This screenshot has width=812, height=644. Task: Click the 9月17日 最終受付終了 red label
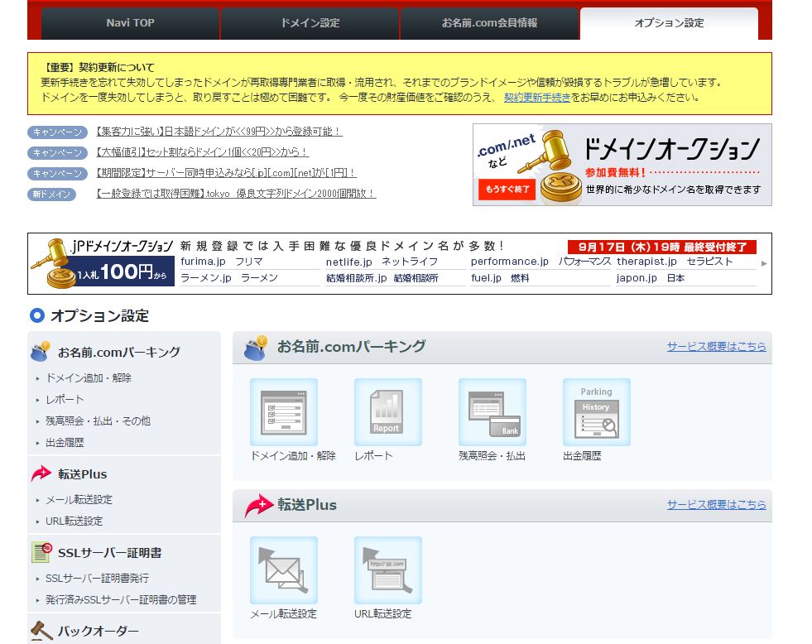pos(662,247)
